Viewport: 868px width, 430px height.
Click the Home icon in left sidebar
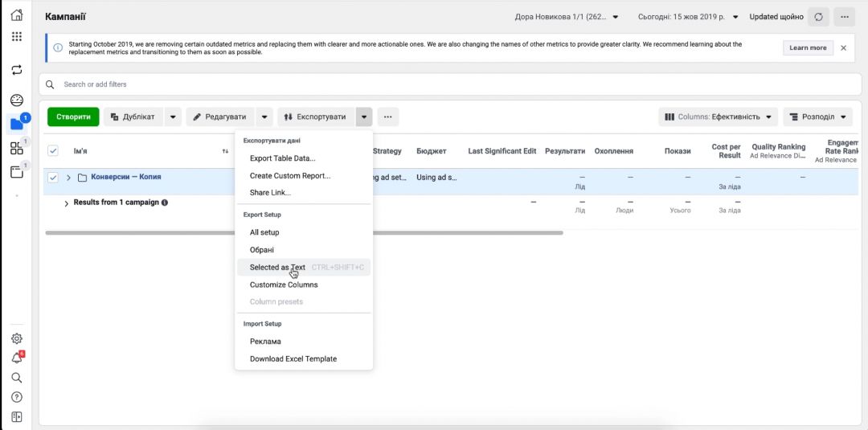(16, 15)
